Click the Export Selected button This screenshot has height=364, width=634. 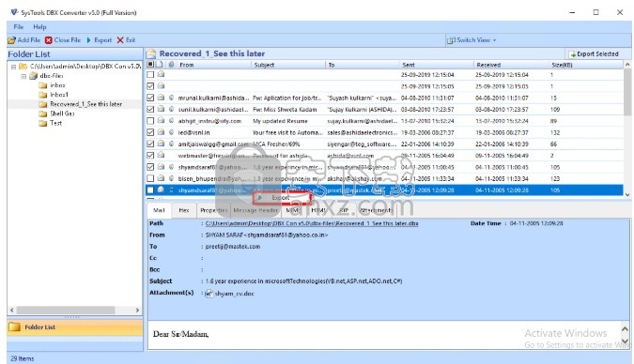coord(594,53)
